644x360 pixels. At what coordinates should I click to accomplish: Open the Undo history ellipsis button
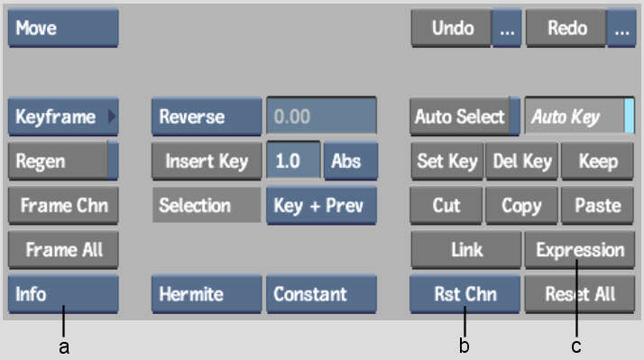coord(507,28)
